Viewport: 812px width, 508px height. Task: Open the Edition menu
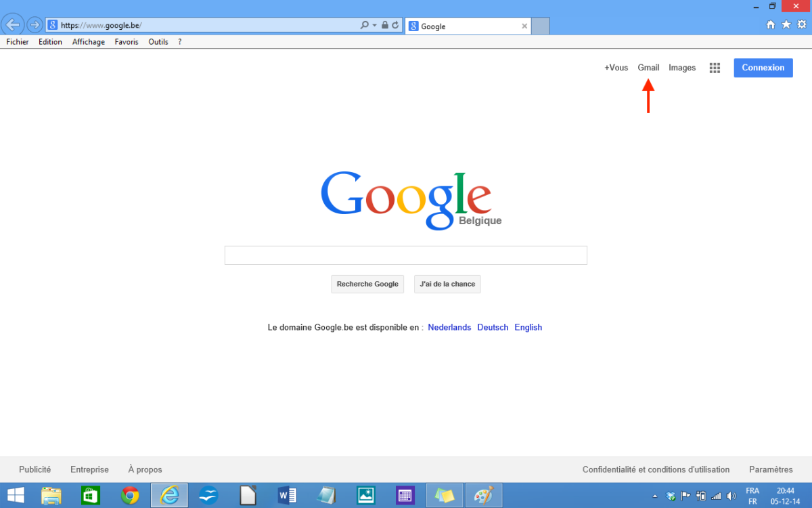[x=50, y=42]
